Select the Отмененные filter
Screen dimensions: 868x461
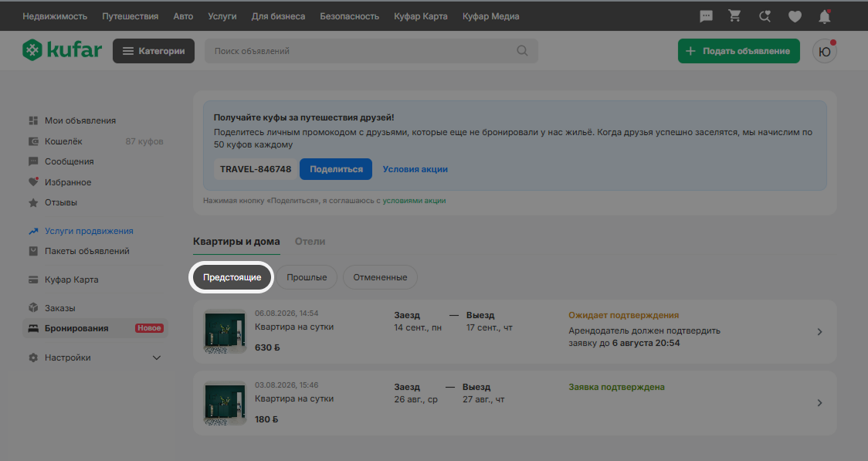pos(380,277)
